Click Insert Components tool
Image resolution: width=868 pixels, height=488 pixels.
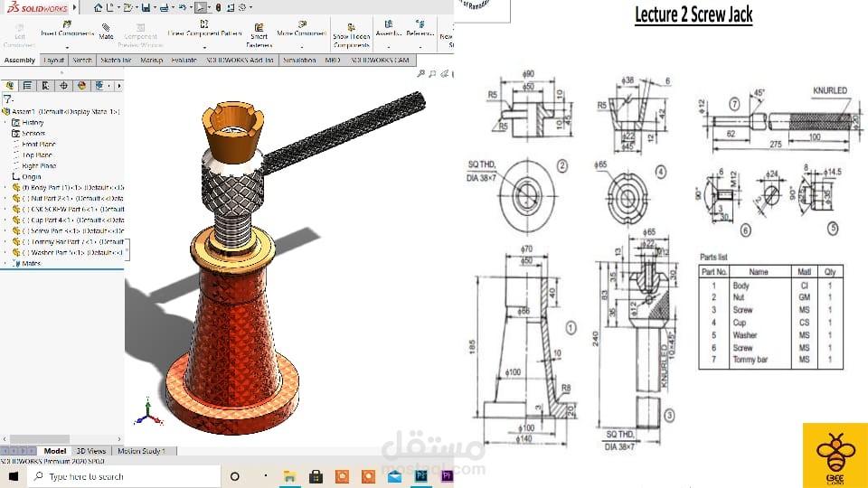(x=67, y=29)
